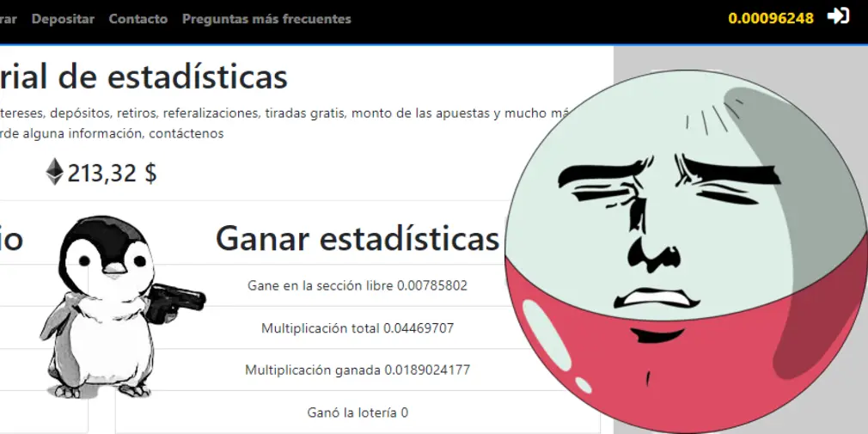Select text 'depósitos, retiros, referalizaciones, tiradas gratis'
Image resolution: width=868 pixels, height=434 pixels.
tap(198, 113)
